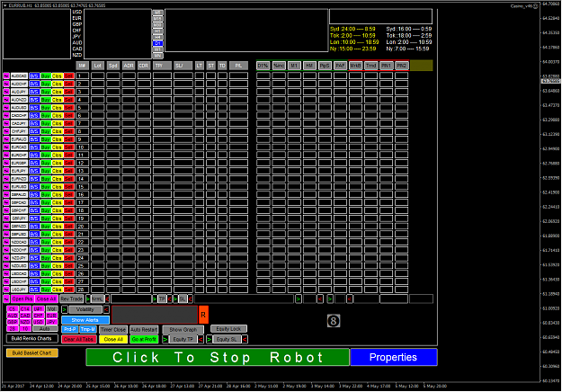Open the chart icon for GBPUSD row
This screenshot has height=392, width=562.
6,234
